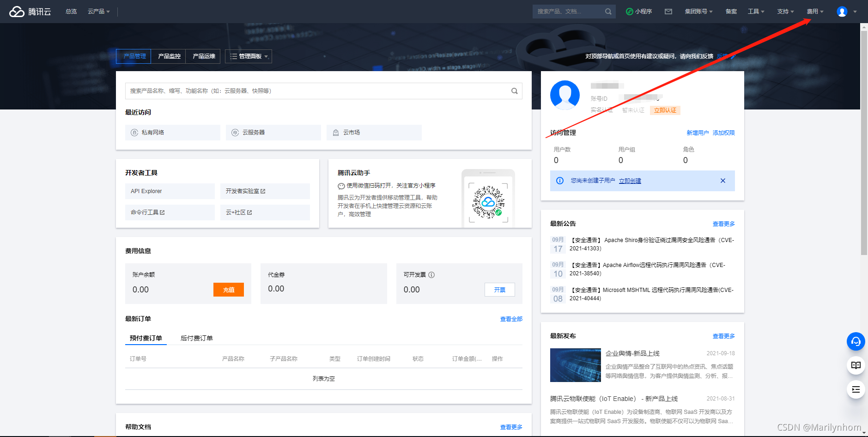Click the large profile avatar
The width and height of the screenshot is (868, 437).
565,95
